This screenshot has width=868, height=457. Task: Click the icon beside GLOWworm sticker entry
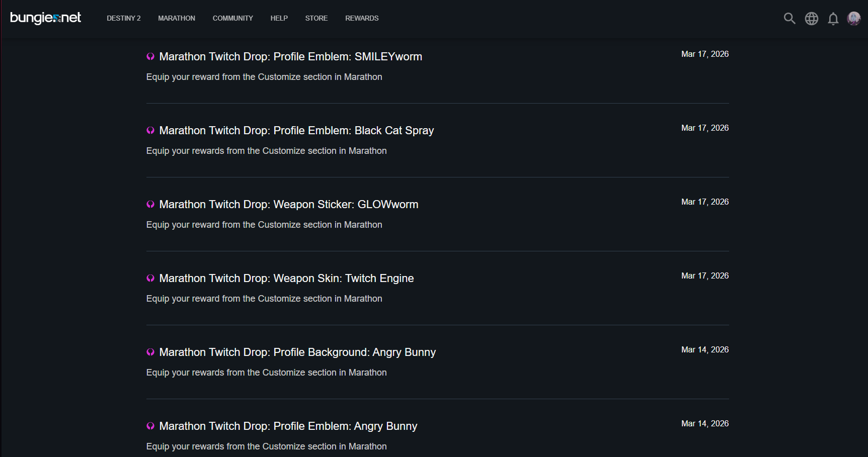coord(150,205)
